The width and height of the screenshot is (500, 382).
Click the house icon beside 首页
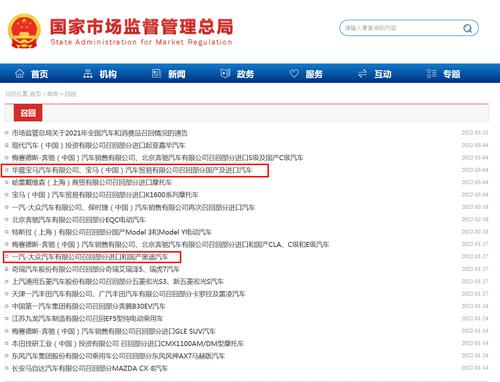19,73
